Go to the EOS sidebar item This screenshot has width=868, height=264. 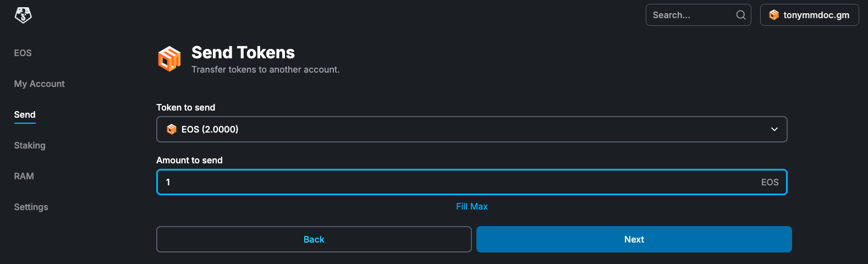[x=23, y=53]
